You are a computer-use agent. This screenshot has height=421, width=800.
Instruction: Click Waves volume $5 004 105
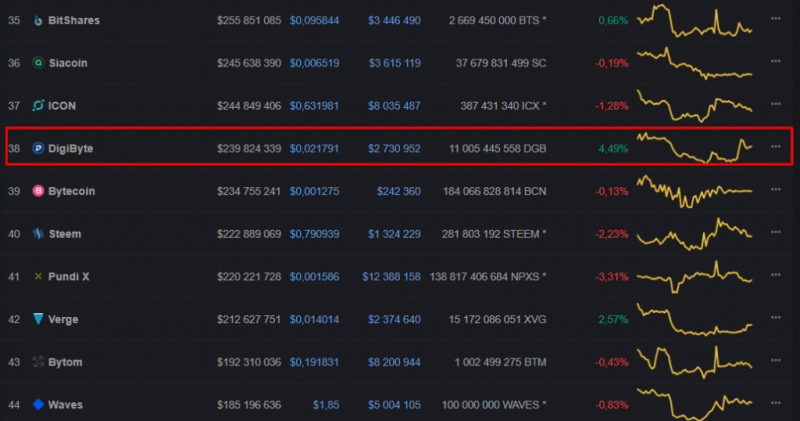pos(394,405)
